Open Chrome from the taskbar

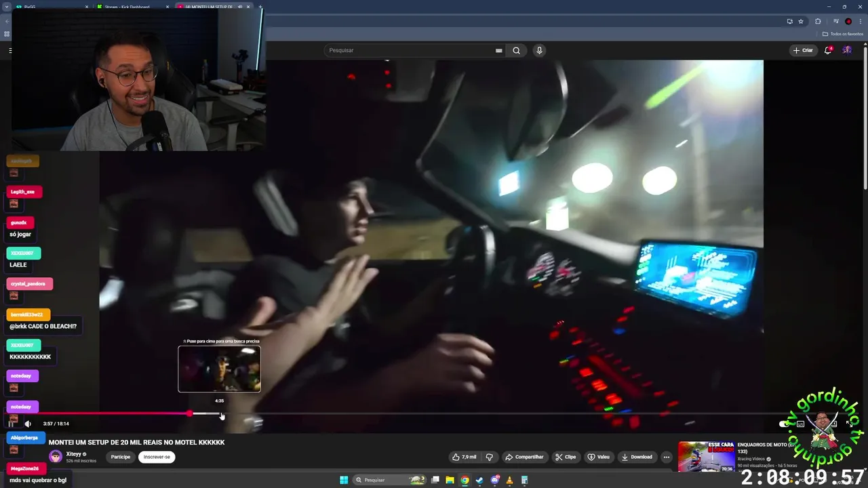pos(465,480)
